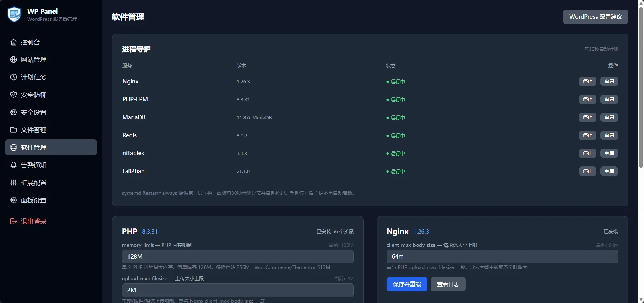
Task: Stop the Fail2ban service
Action: [x=587, y=171]
